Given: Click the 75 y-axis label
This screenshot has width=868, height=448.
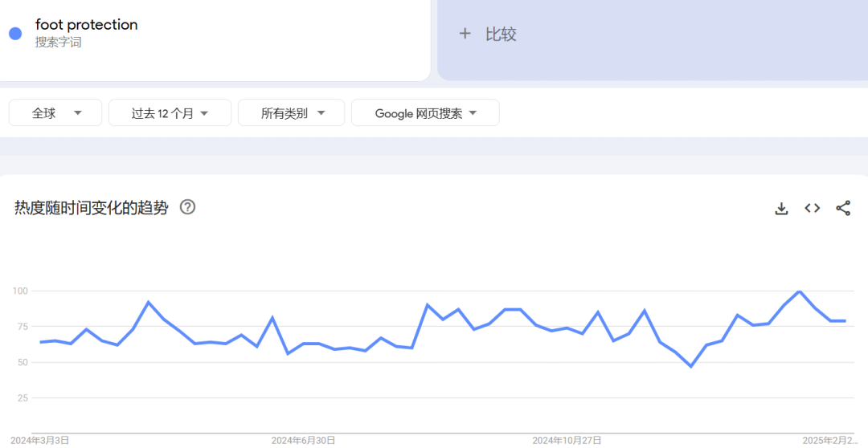Looking at the screenshot, I should (x=23, y=326).
